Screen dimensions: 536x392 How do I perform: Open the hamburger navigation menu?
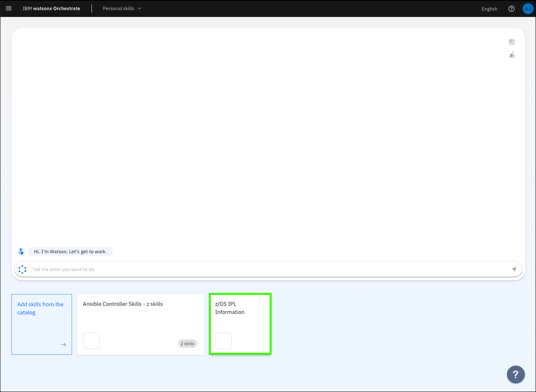click(x=9, y=8)
